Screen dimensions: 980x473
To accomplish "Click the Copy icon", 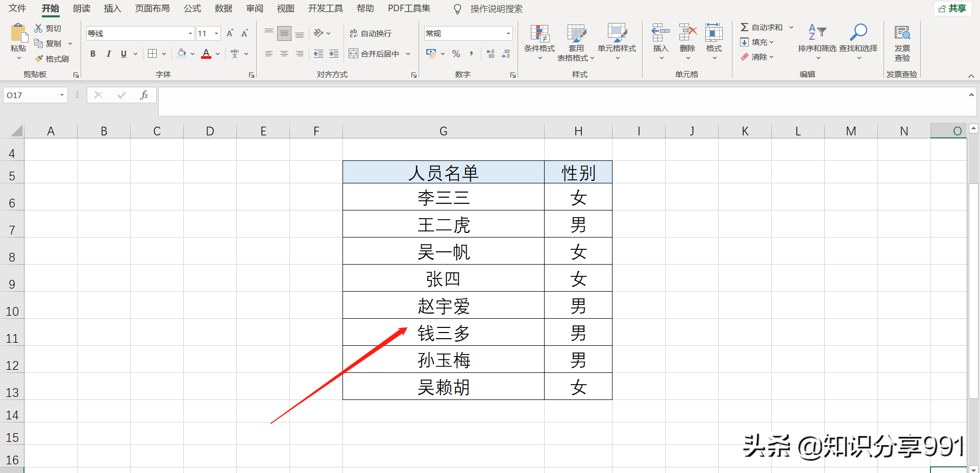I will [x=39, y=43].
